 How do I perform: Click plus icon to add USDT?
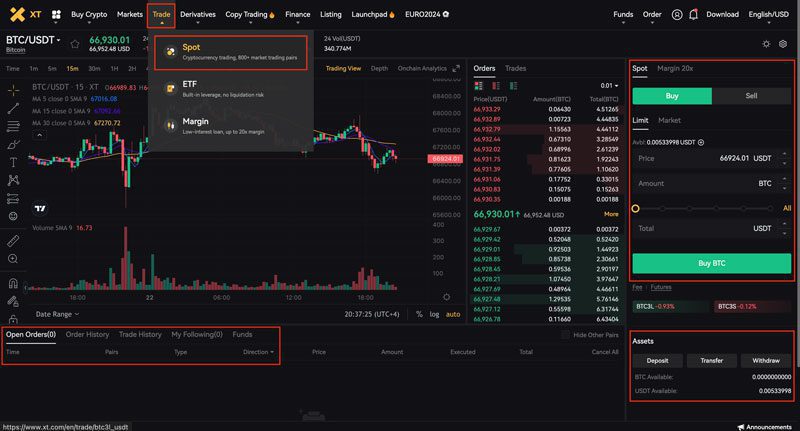pyautogui.click(x=701, y=142)
